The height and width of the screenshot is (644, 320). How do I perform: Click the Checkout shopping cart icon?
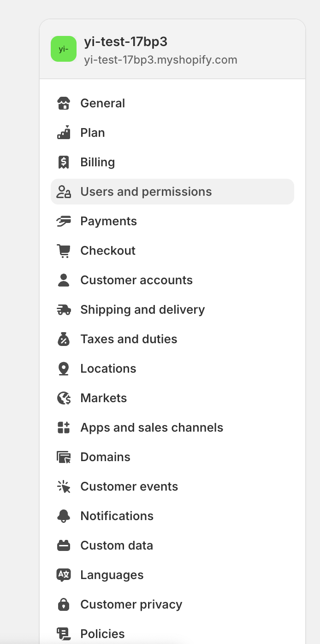[x=64, y=251]
